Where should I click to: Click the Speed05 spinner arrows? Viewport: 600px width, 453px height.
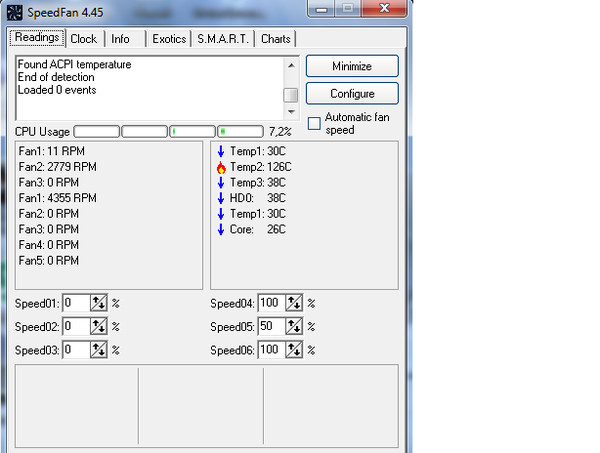pos(294,327)
